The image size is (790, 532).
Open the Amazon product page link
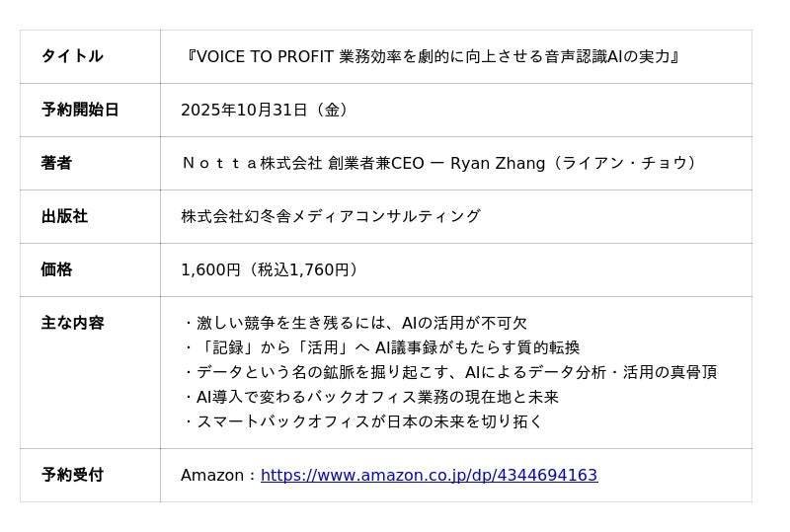[429, 476]
